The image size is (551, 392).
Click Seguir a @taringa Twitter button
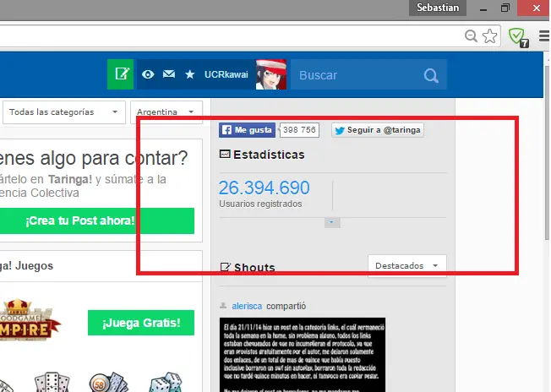378,130
